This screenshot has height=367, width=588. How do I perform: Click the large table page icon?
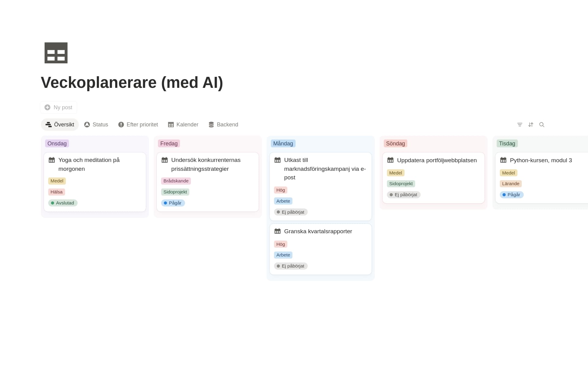(56, 53)
